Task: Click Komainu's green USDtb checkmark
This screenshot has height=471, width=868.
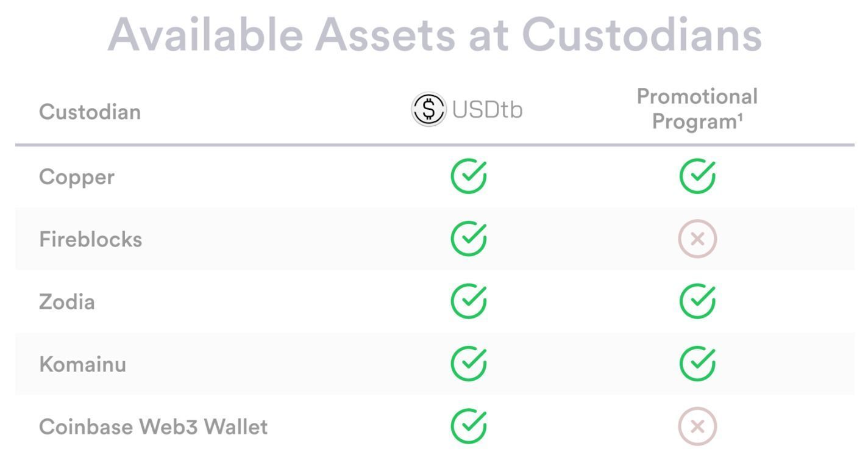Action: tap(469, 364)
